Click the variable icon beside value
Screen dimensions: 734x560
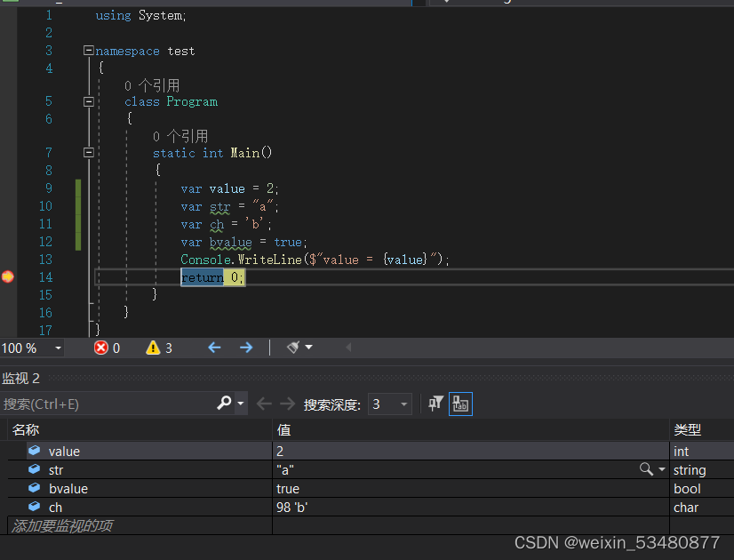pos(34,451)
